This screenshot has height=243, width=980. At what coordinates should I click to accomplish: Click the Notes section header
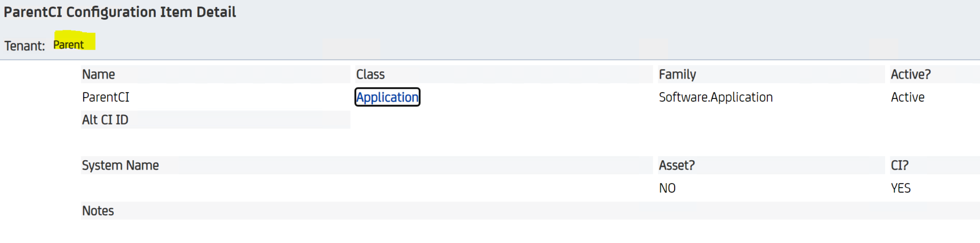click(98, 211)
